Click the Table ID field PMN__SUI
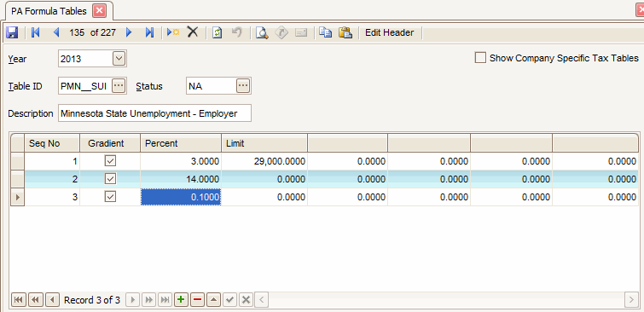 [85, 86]
